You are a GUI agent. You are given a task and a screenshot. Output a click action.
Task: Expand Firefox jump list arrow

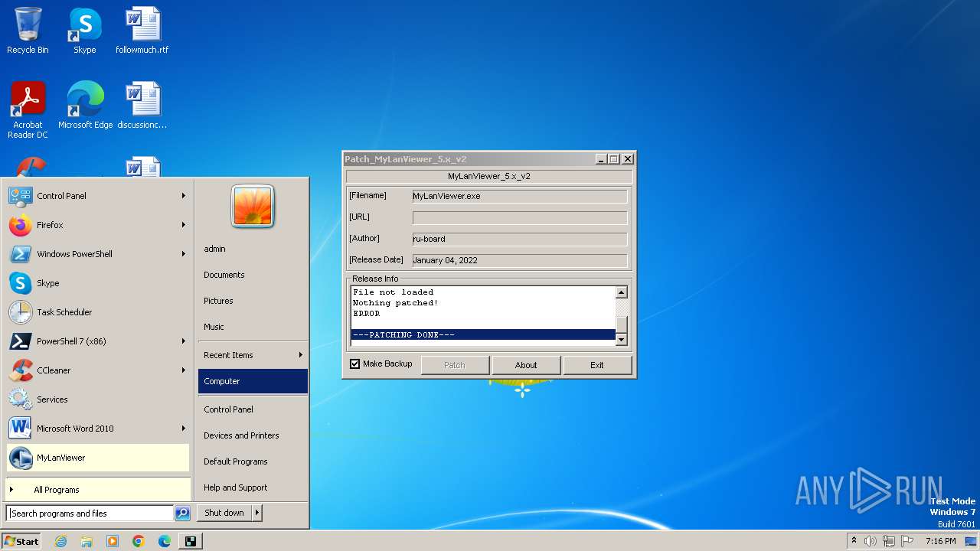[x=184, y=225]
